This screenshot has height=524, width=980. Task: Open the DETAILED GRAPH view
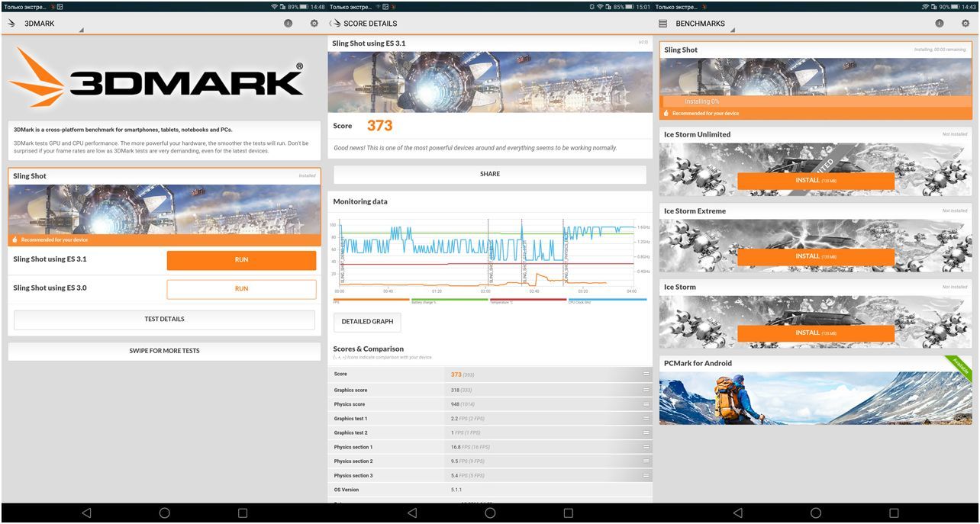tap(367, 322)
